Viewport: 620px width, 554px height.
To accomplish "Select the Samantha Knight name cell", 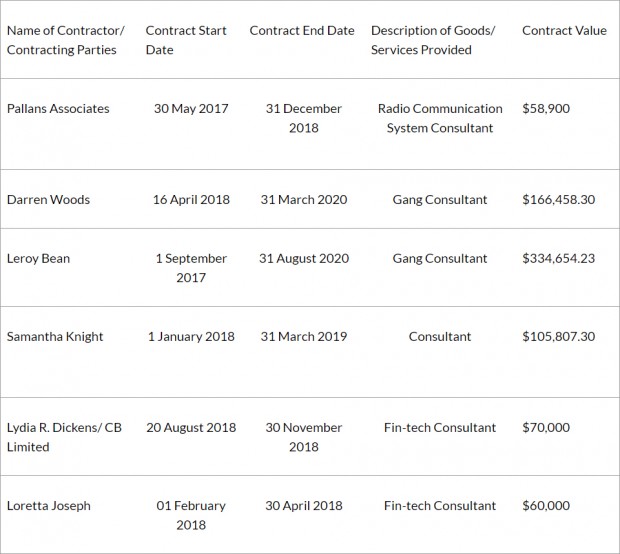I will tap(55, 336).
